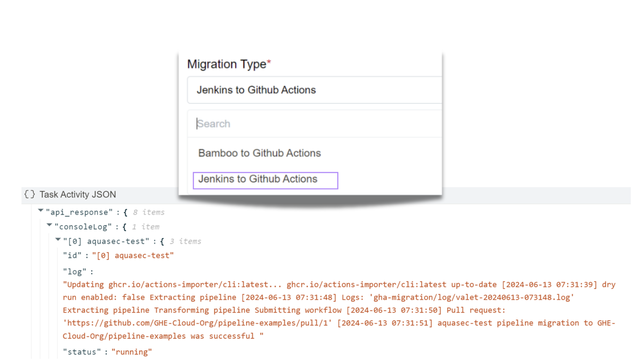Click the "id" key in JSON
The height and width of the screenshot is (360, 644).
(72, 256)
